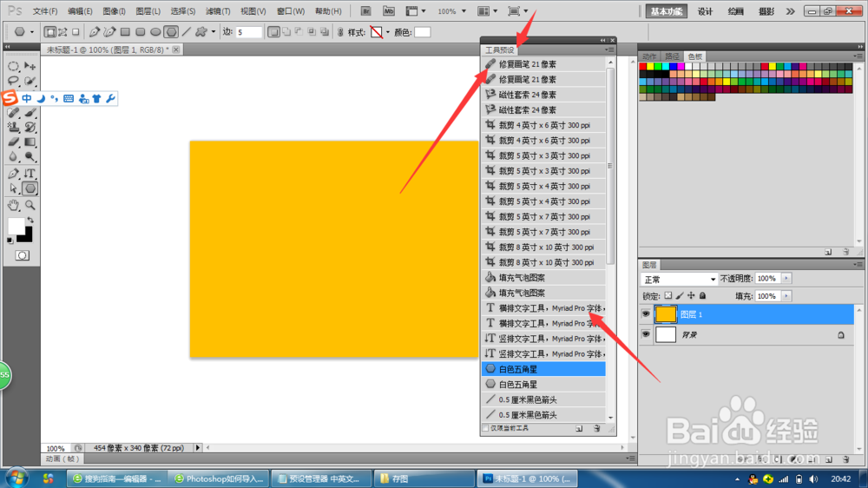Switch to 设计 workspace
Screen dimensions: 868x488
(705, 11)
